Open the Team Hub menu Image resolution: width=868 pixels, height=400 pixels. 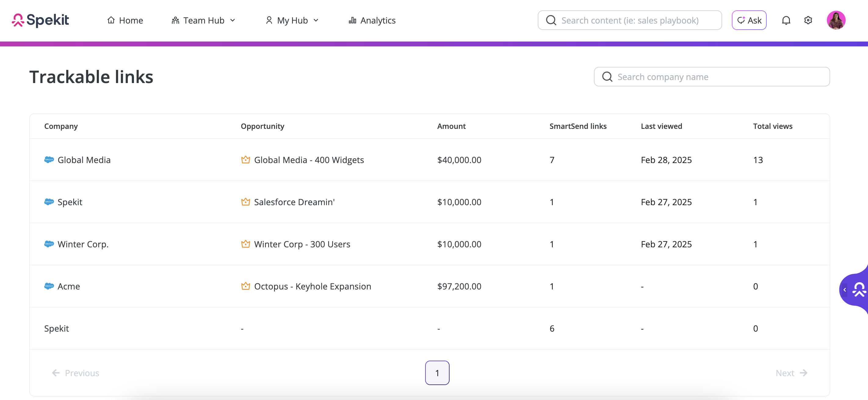[204, 20]
